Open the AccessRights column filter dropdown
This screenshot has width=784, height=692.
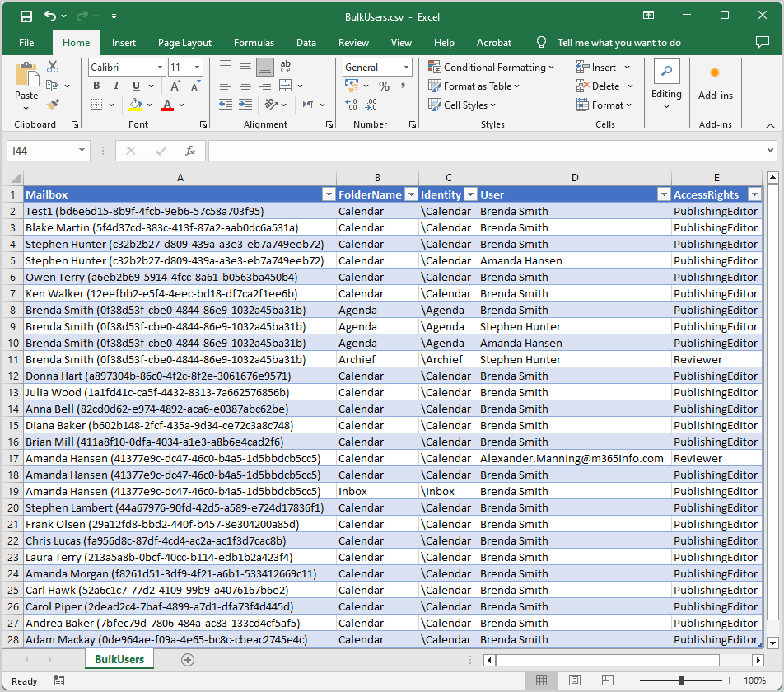(754, 194)
